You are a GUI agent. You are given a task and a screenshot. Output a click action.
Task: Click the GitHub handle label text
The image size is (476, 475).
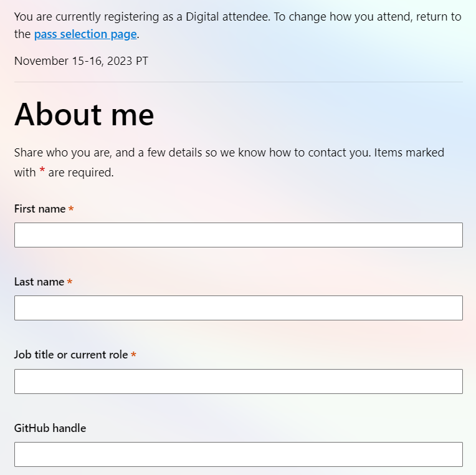coord(50,428)
